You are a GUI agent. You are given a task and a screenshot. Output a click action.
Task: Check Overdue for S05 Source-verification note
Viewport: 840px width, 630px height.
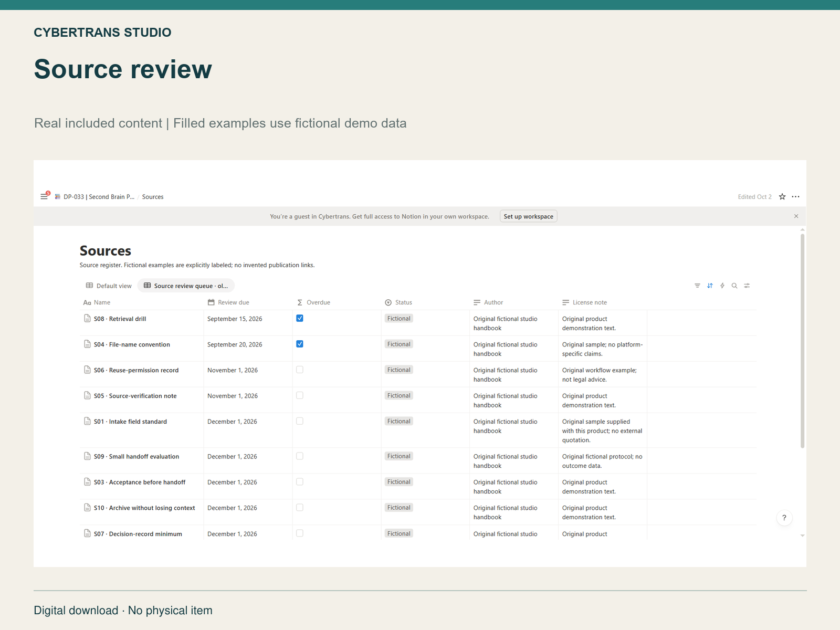coord(300,395)
